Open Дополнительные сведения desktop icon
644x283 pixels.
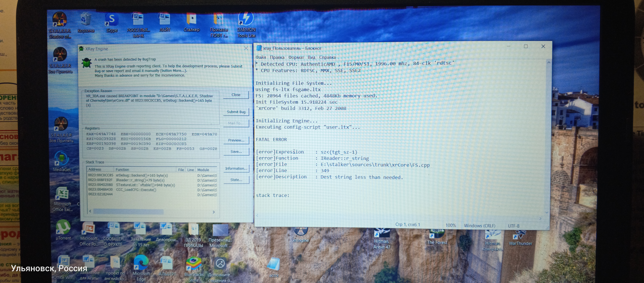(x=220, y=270)
